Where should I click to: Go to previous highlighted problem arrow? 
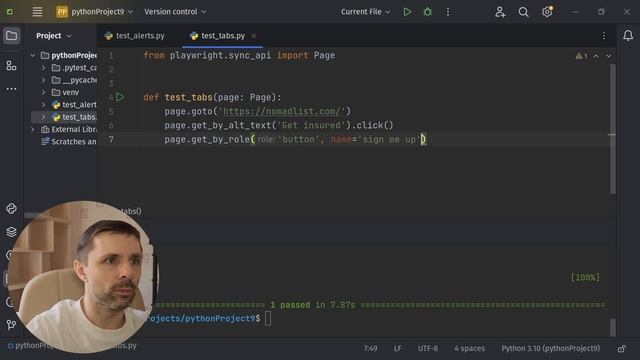click(x=596, y=56)
